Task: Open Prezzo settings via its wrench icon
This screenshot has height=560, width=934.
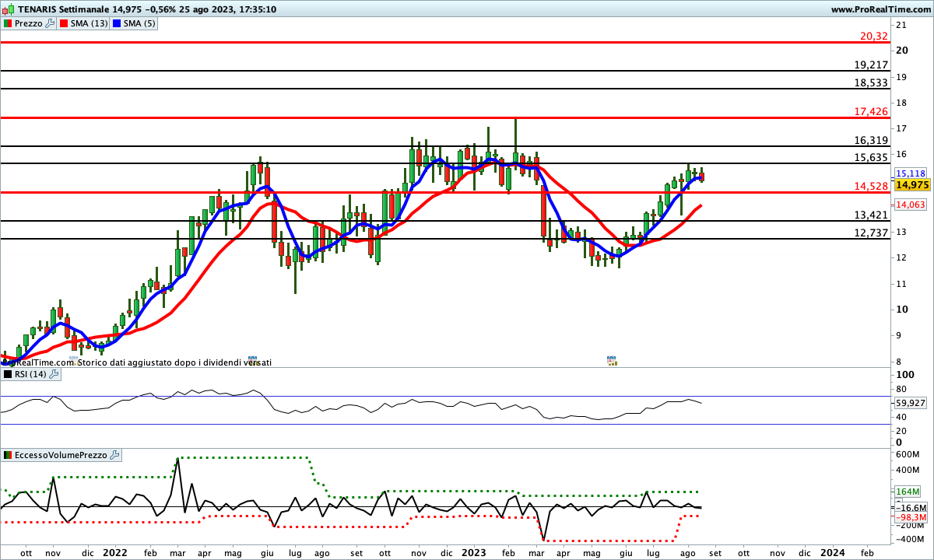Action: (51, 23)
